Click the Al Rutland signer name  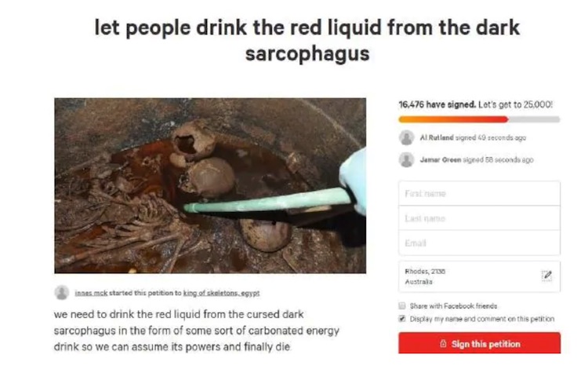point(437,138)
